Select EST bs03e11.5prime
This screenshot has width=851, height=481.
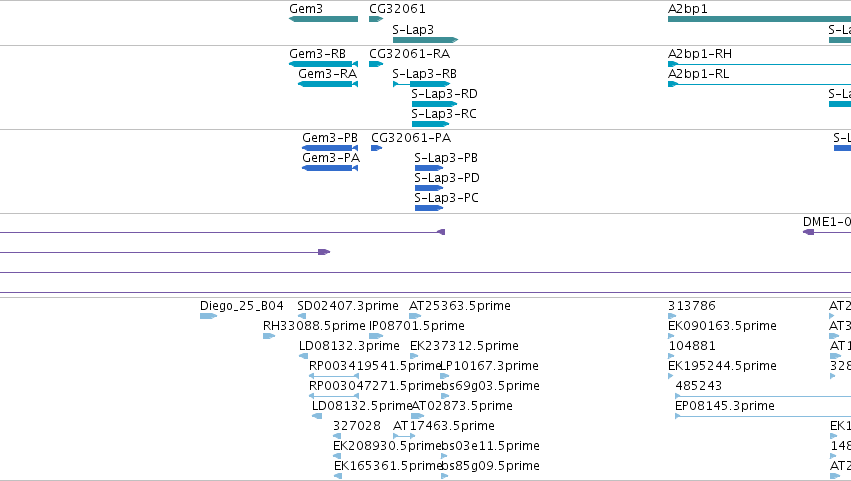444,456
